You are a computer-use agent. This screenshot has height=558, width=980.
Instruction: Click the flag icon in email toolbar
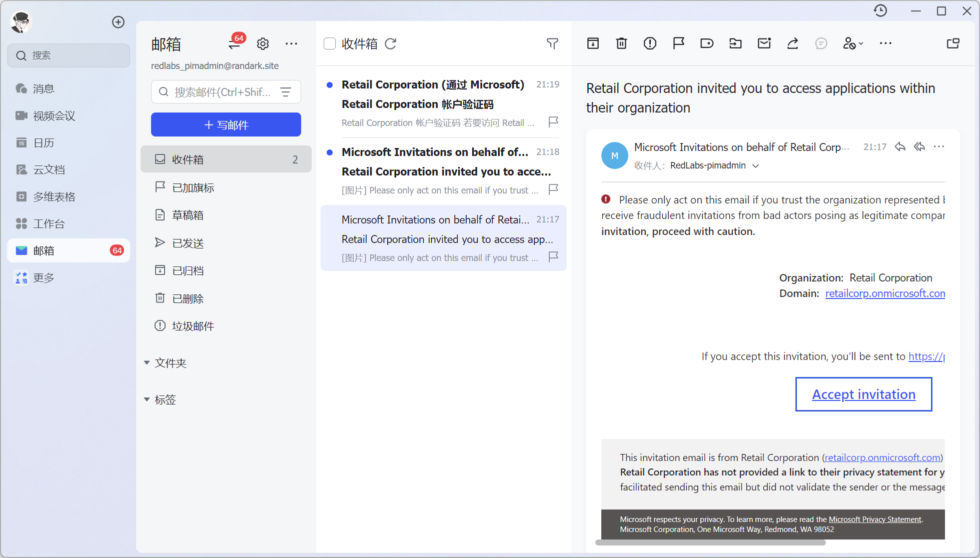pos(678,43)
